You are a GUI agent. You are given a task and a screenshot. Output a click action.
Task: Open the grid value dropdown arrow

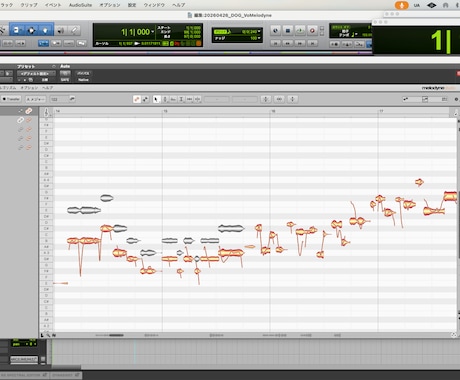pos(259,31)
